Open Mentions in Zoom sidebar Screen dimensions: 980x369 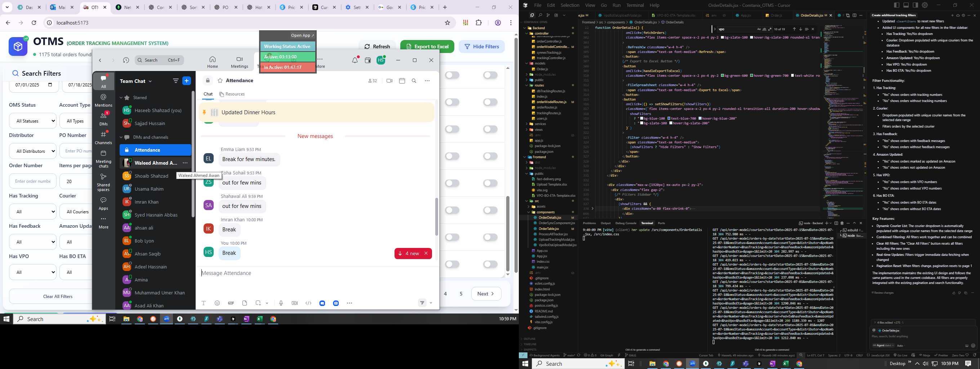pos(103,101)
